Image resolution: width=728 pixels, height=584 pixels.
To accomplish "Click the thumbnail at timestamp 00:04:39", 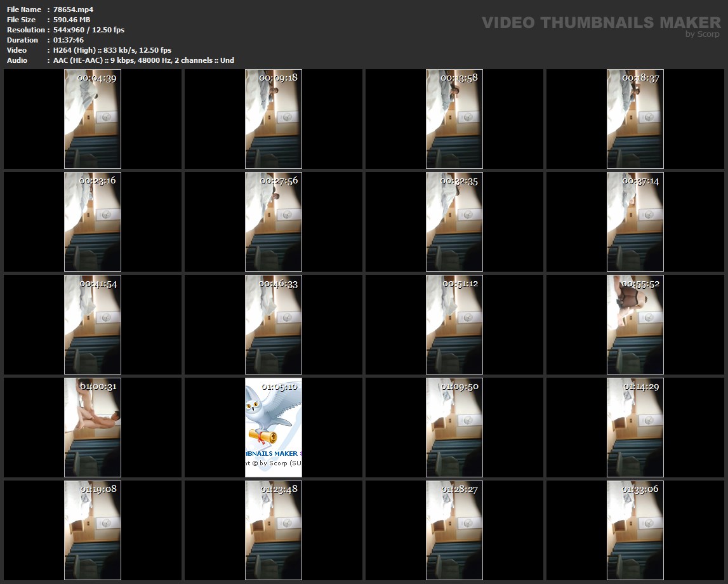I will [x=93, y=119].
